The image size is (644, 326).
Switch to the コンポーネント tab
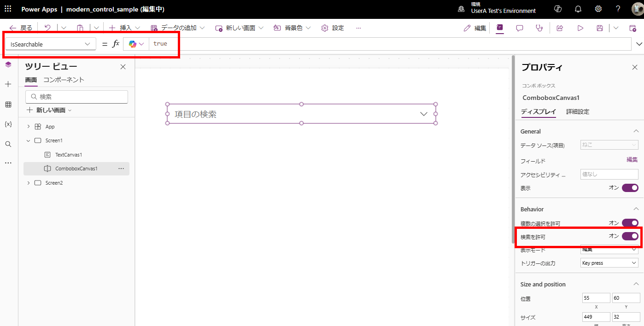click(x=64, y=80)
